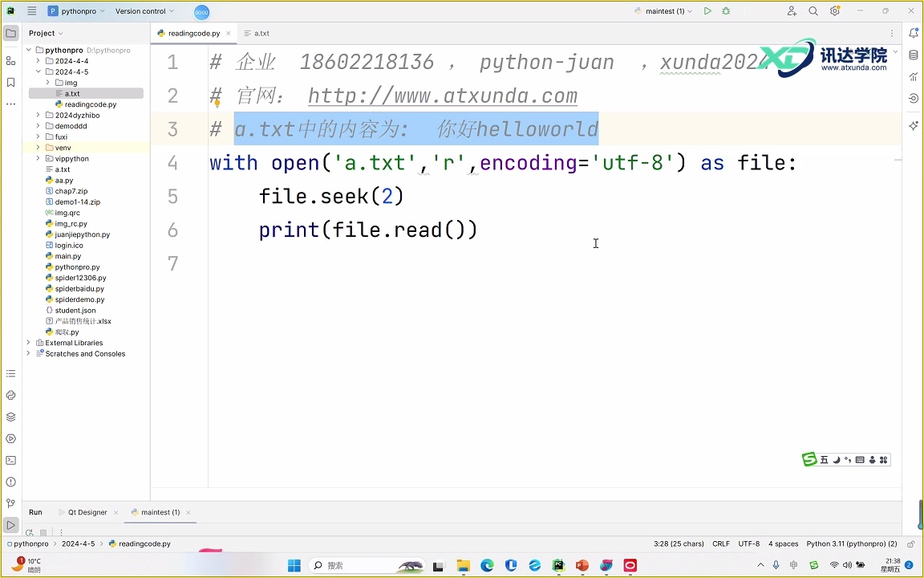Open the Notifications bell icon
This screenshot has height=578, width=924.
tap(914, 34)
